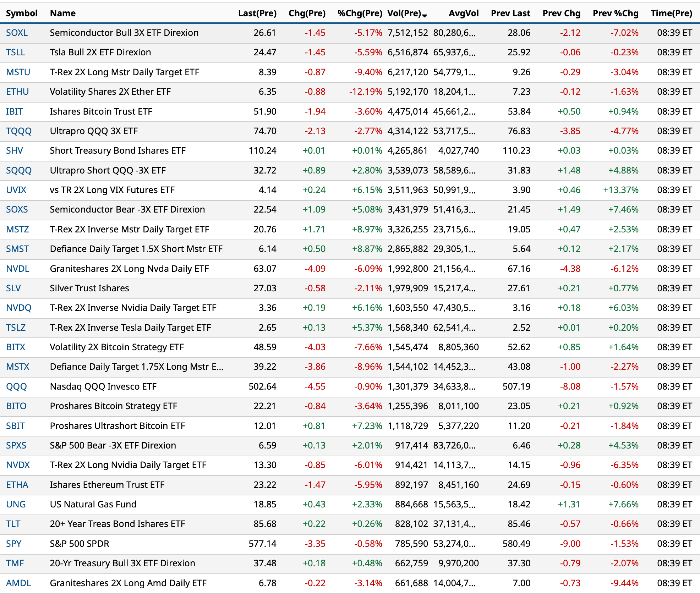Open the TSLL ticker link
Viewport: 700px width, 594px height.
(15, 53)
